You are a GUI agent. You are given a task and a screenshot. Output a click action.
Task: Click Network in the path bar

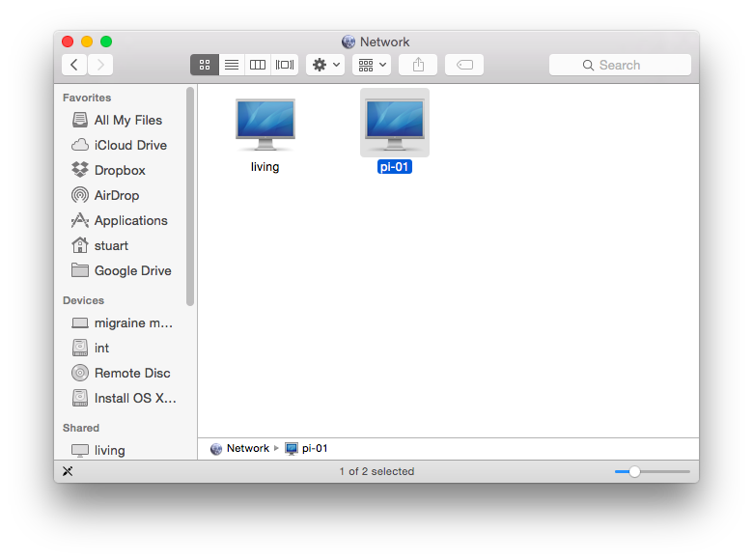[247, 448]
